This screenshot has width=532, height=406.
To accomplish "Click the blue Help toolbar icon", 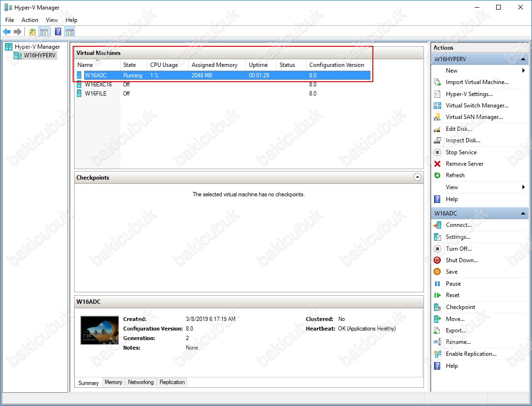I will pos(58,32).
